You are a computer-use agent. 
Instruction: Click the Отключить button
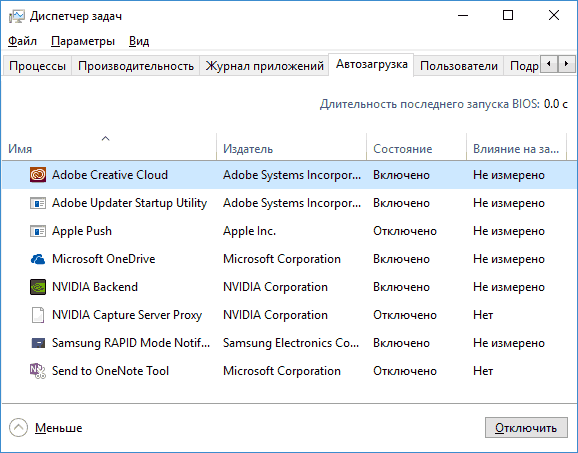pos(526,428)
